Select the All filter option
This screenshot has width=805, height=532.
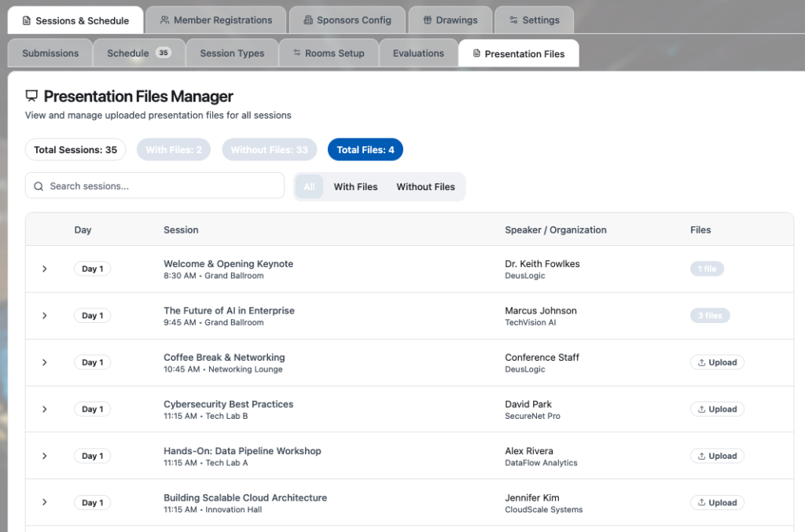(x=309, y=187)
